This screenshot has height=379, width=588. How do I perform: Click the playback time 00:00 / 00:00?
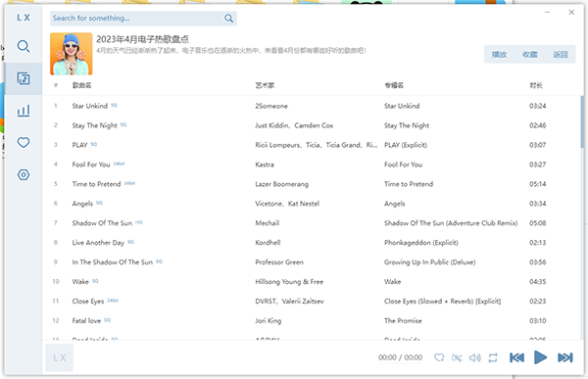tap(400, 357)
